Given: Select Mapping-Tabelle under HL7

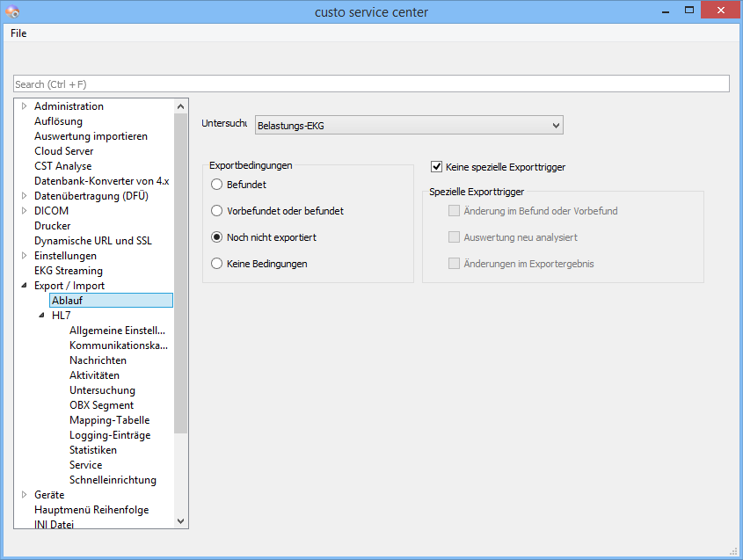Looking at the screenshot, I should pos(109,420).
